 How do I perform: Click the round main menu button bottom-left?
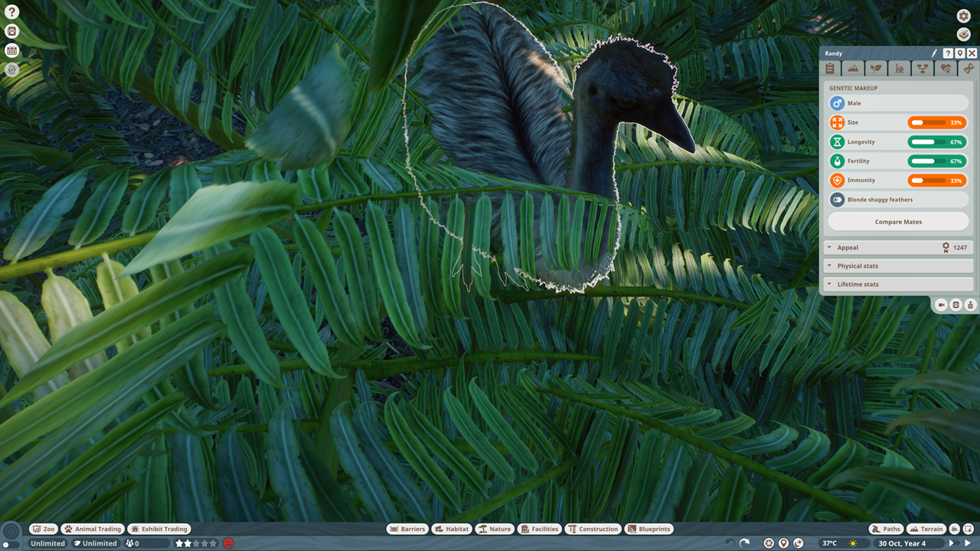[11, 531]
